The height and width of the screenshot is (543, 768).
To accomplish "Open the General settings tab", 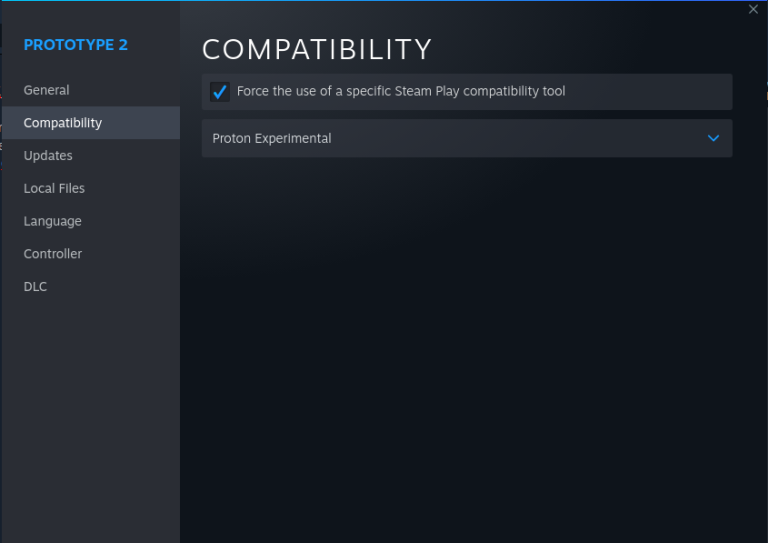I will [47, 90].
